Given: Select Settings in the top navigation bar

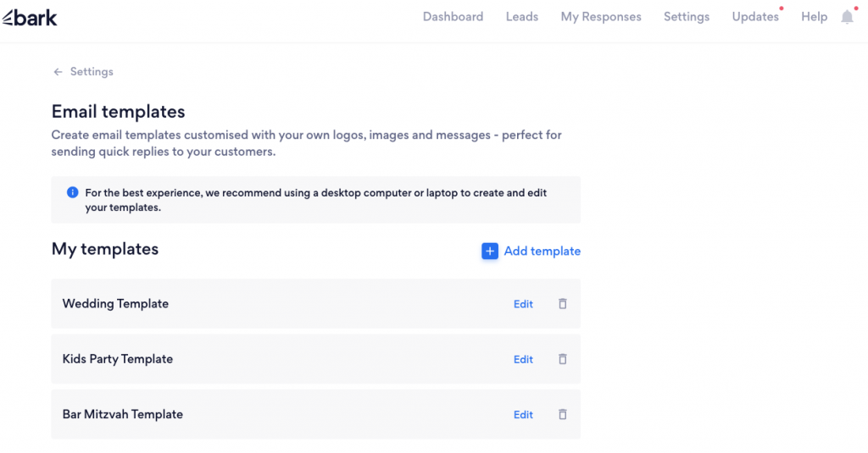Looking at the screenshot, I should (x=687, y=17).
